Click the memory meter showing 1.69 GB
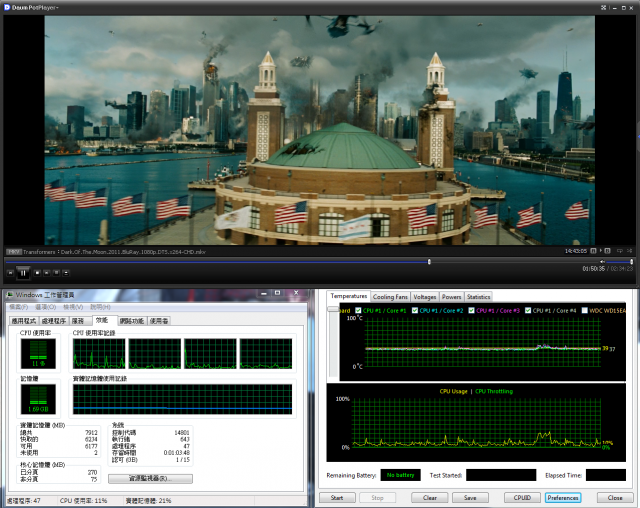 (x=38, y=399)
